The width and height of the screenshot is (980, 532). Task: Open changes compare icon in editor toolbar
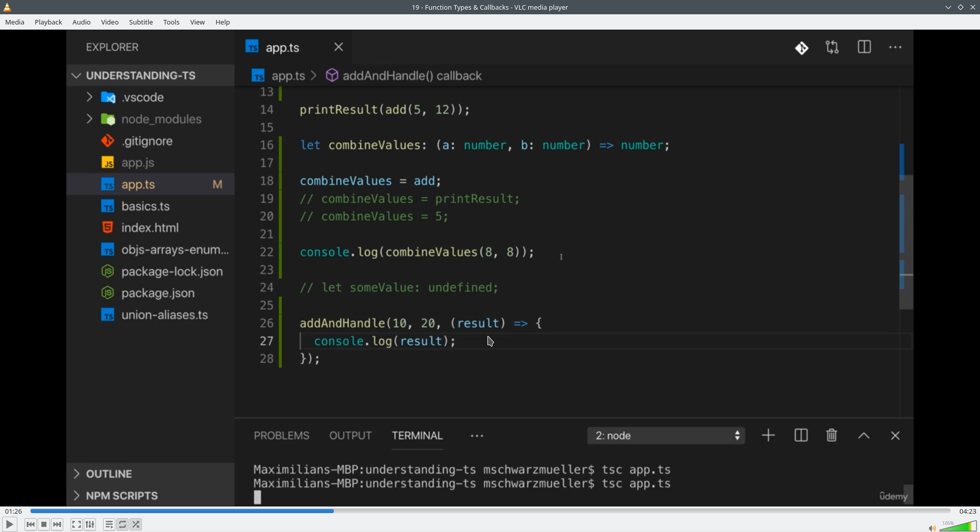point(832,47)
